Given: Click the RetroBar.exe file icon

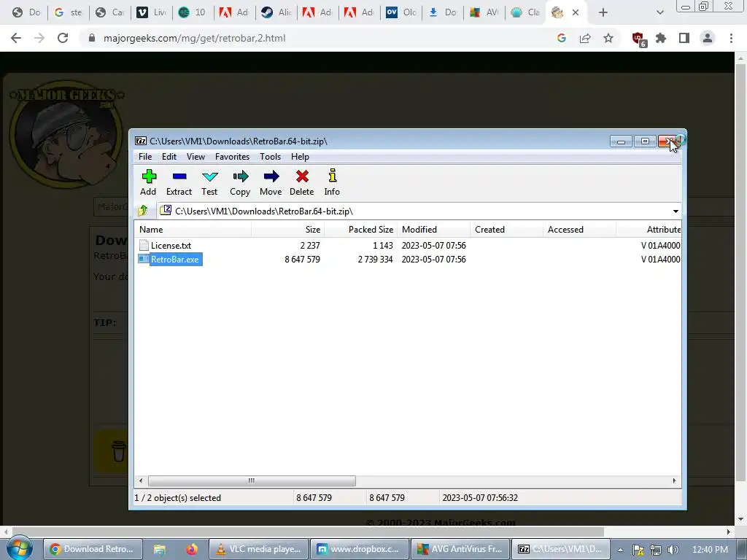Looking at the screenshot, I should point(144,259).
